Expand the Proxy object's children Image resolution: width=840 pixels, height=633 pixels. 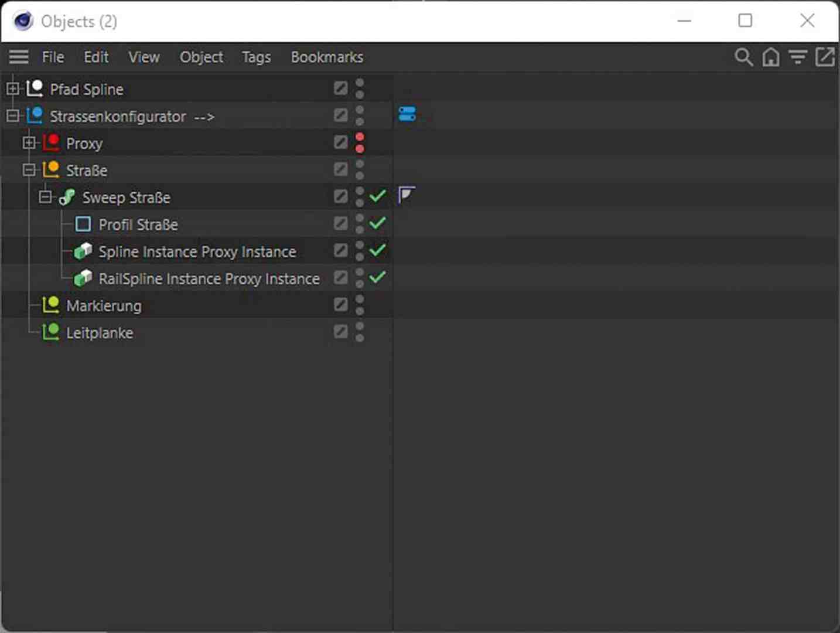(x=29, y=142)
